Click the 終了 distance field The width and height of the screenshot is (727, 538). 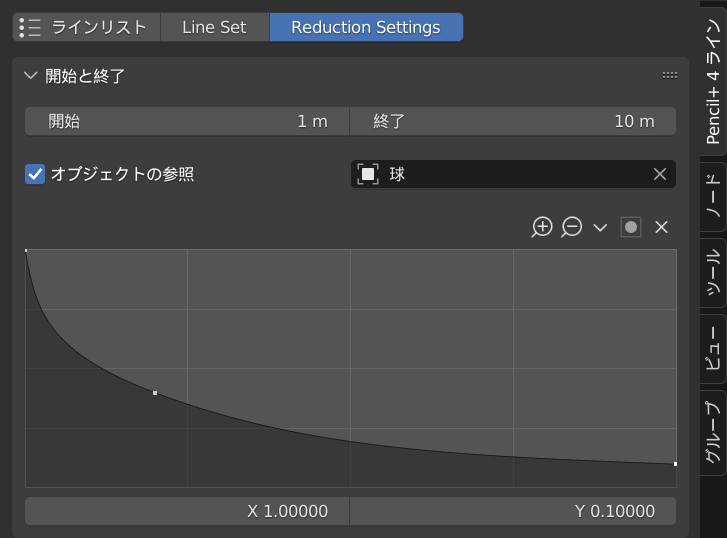pyautogui.click(x=512, y=121)
